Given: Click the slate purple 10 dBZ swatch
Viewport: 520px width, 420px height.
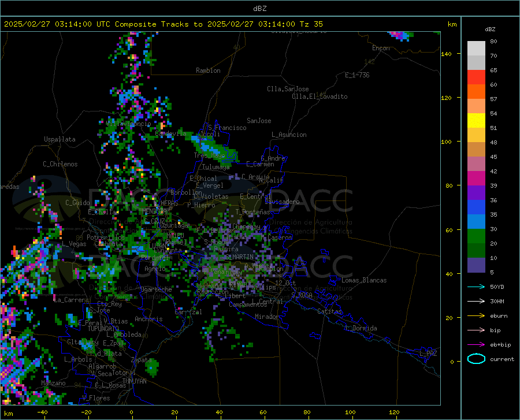Looking at the screenshot, I should point(476,265).
